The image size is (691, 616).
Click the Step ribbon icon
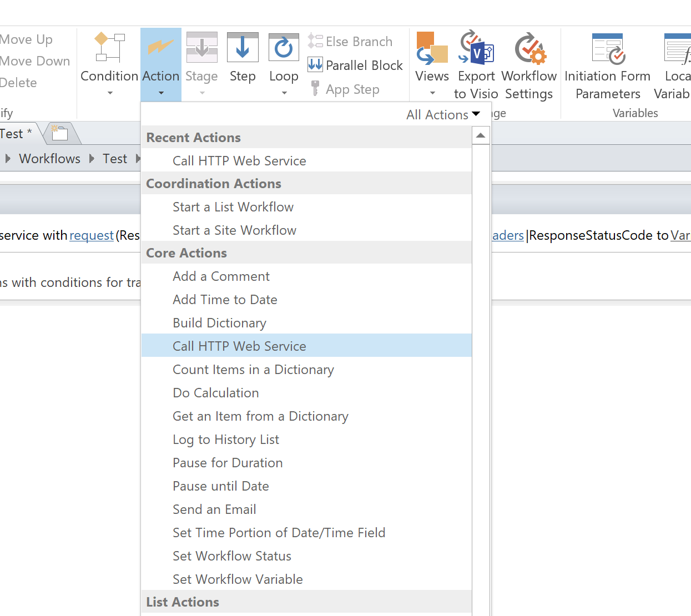pyautogui.click(x=243, y=48)
